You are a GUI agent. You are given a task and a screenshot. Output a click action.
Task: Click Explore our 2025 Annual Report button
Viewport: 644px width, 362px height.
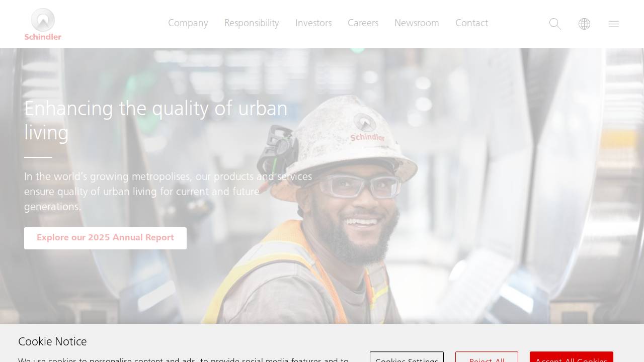105,238
